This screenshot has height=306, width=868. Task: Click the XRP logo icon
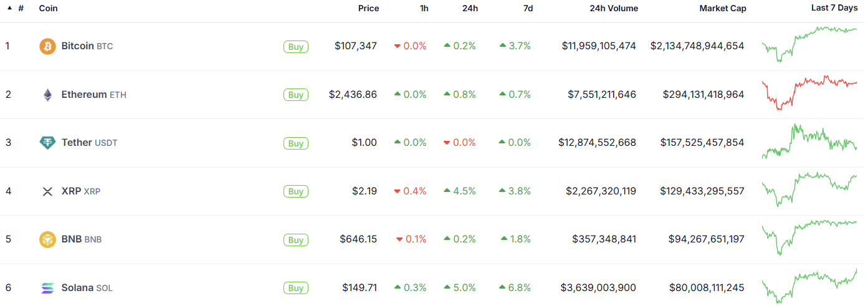coord(47,191)
